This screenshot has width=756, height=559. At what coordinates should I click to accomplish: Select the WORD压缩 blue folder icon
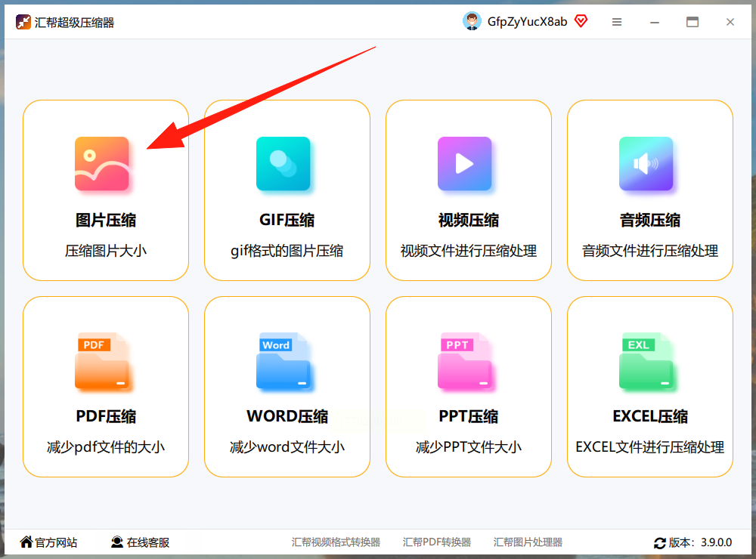pyautogui.click(x=283, y=360)
